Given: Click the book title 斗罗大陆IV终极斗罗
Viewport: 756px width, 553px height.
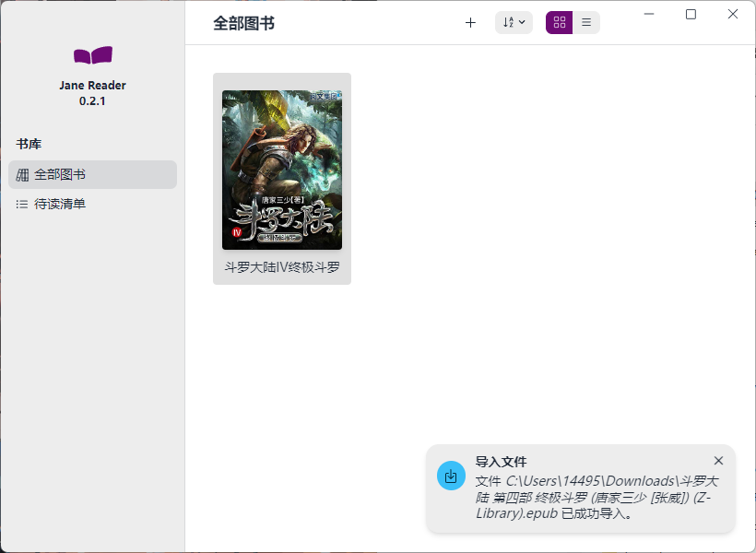Looking at the screenshot, I should click(x=282, y=267).
